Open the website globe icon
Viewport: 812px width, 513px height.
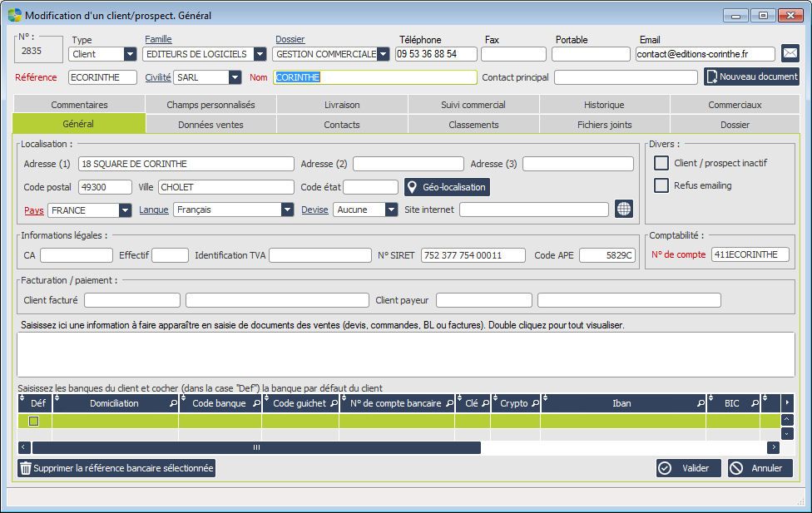click(x=624, y=210)
